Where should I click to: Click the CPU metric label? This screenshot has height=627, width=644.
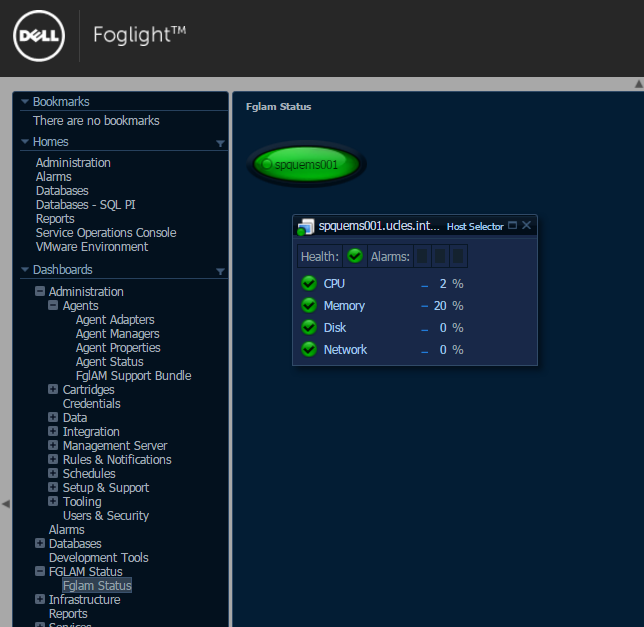pyautogui.click(x=334, y=283)
